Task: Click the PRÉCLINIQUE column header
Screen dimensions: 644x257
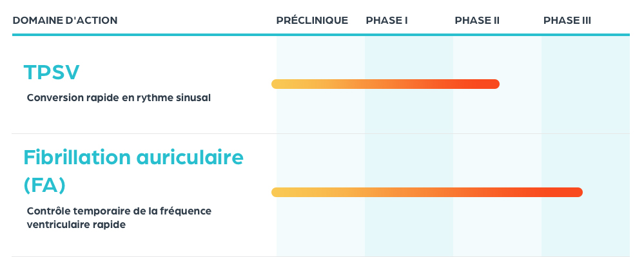Action: point(312,20)
